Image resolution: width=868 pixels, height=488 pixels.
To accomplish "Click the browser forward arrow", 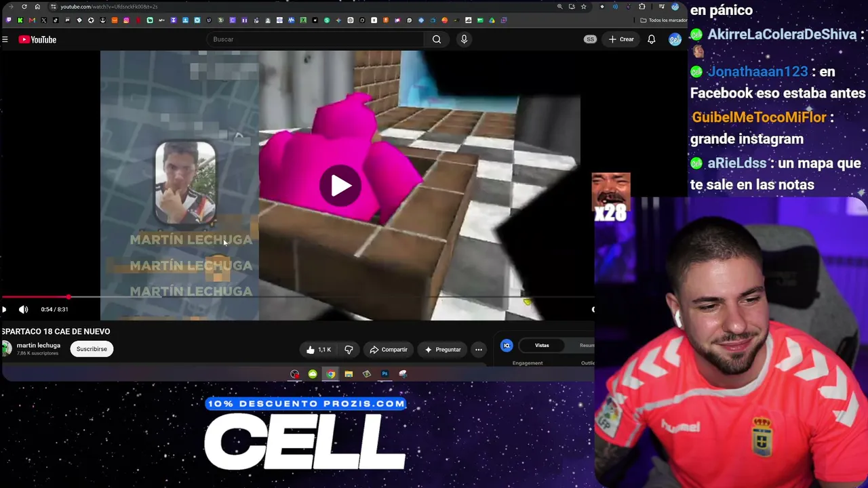I will click(x=10, y=7).
